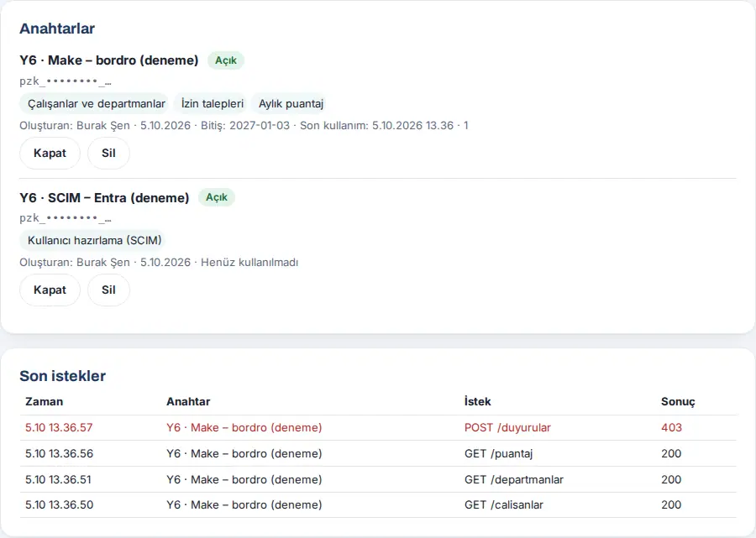This screenshot has height=538, width=756.
Task: Click the metadata line ending 'Son kullanım: 5.10.2026 13.36 · 1'
Action: 244,126
